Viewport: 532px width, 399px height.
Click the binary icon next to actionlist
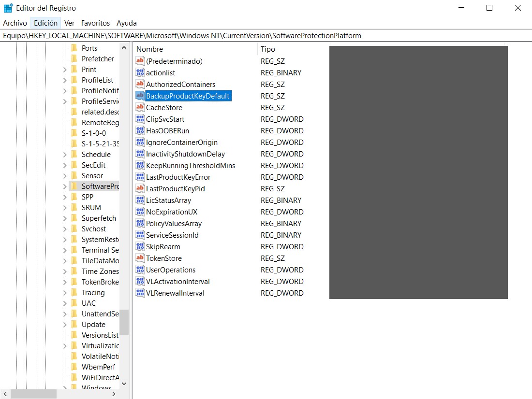point(140,72)
